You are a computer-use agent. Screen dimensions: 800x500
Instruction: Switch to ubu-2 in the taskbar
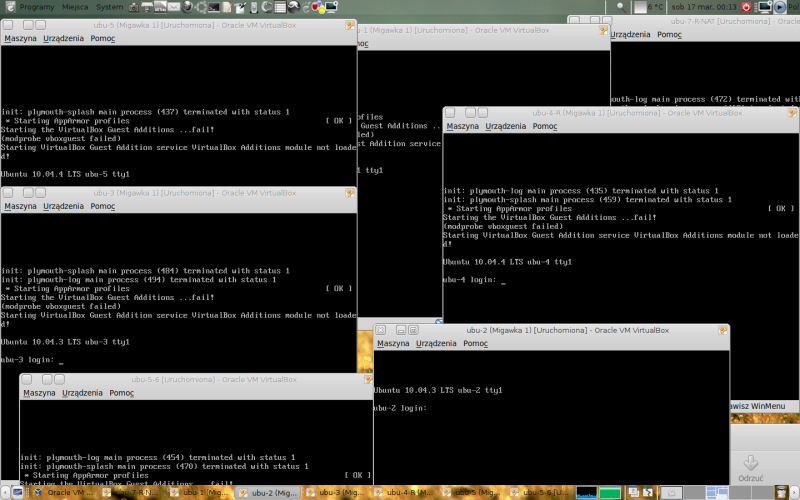[x=268, y=493]
